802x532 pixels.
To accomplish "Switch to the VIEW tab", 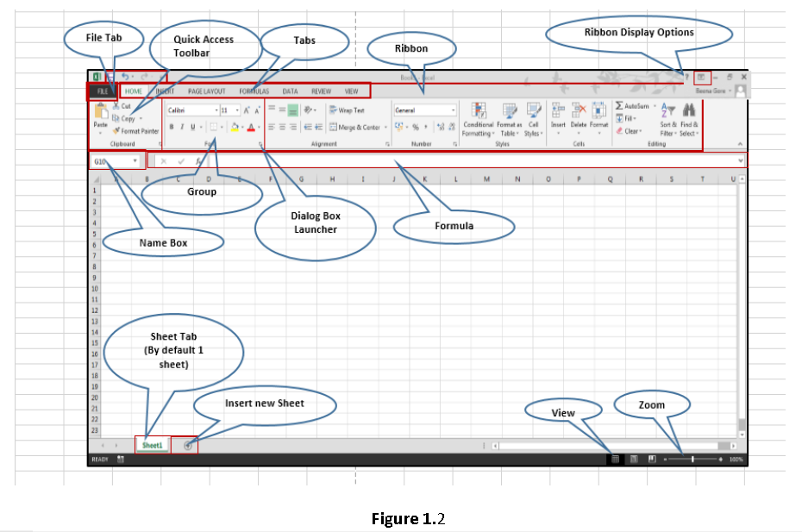I will 351,91.
